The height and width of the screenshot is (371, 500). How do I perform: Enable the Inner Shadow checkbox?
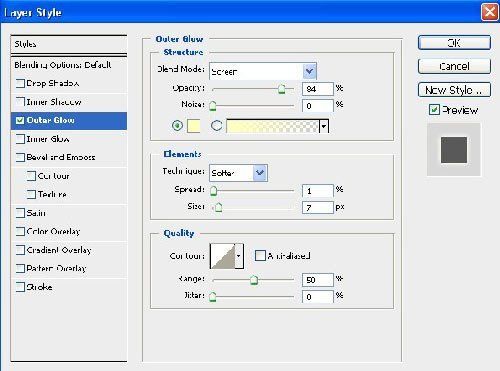point(20,102)
